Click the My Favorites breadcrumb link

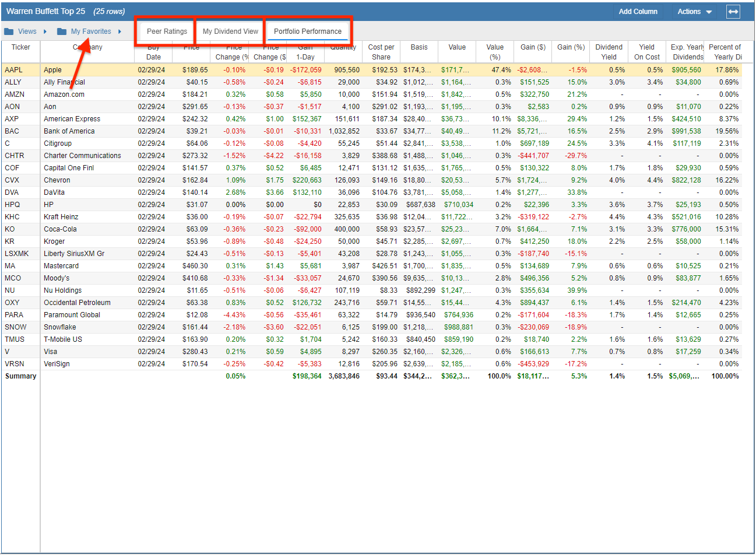[x=91, y=31]
